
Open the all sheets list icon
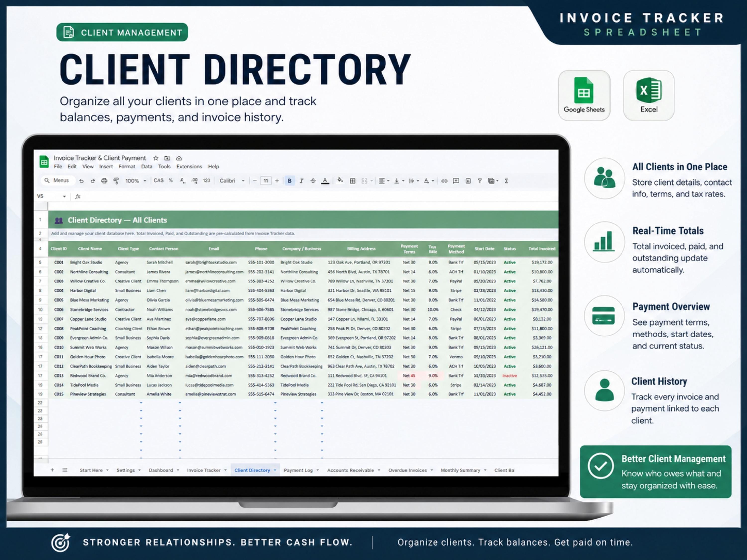click(65, 470)
